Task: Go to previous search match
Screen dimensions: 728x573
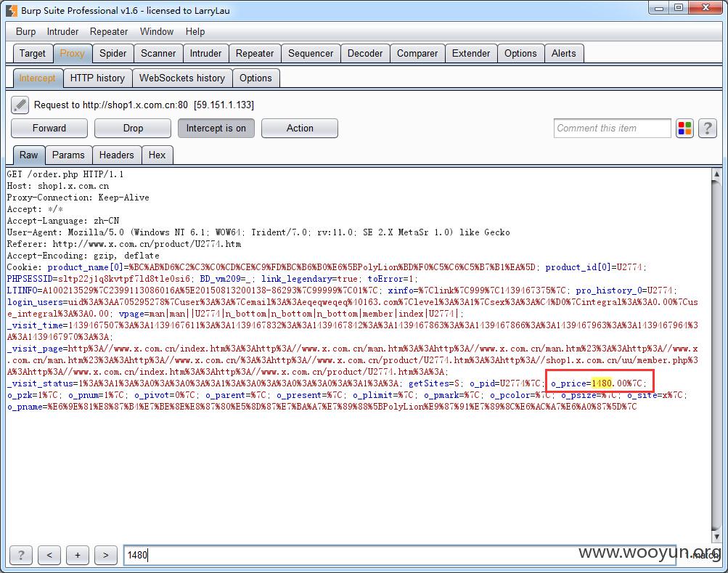Action: 49,555
